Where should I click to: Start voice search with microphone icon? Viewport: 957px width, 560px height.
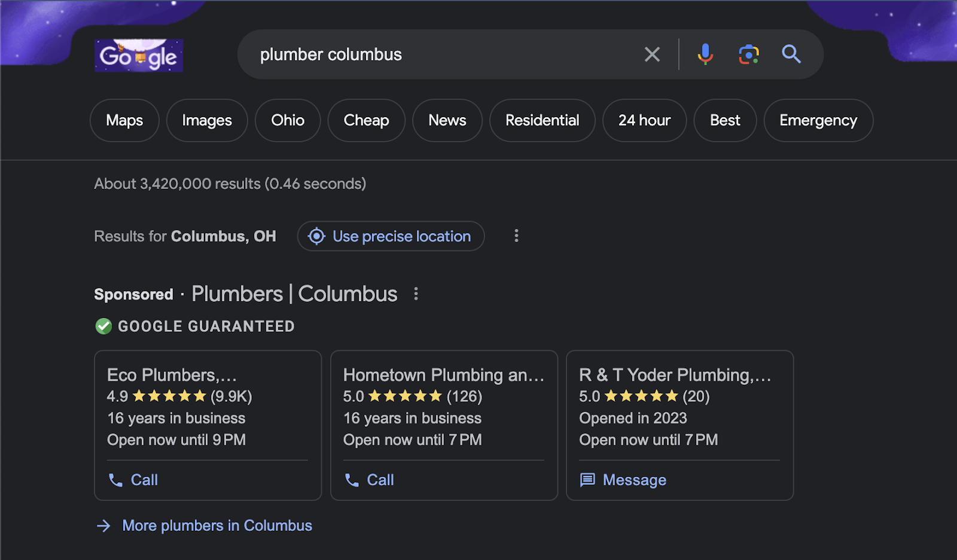tap(705, 54)
